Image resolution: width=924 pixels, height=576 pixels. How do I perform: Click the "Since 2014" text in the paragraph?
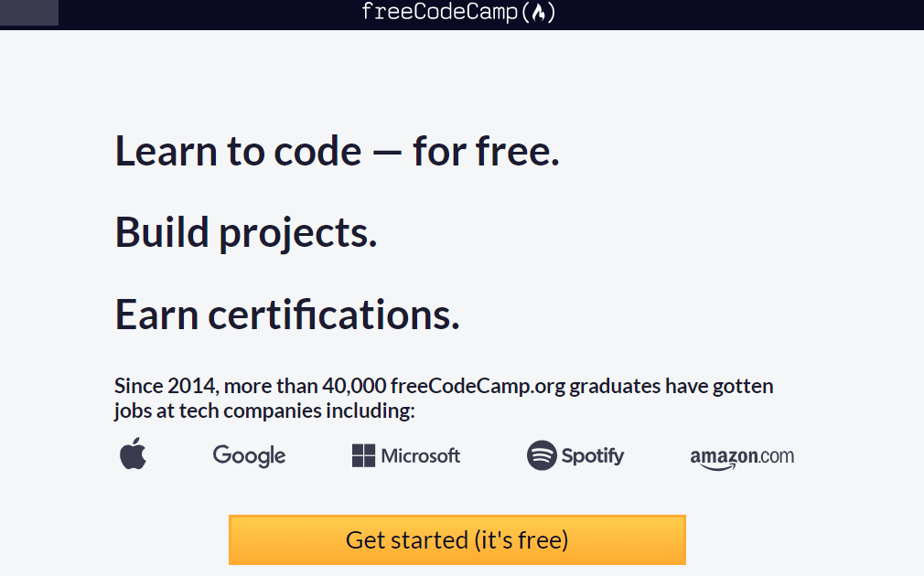[x=165, y=386]
